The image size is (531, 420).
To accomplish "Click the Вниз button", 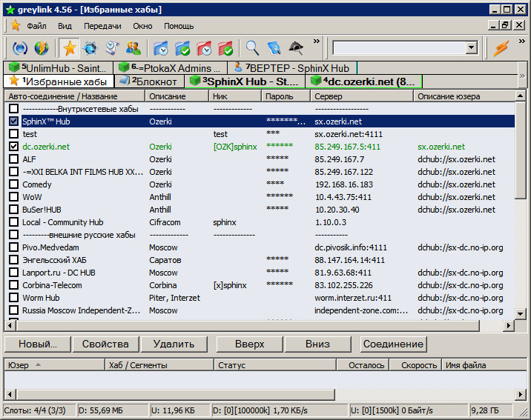I will [317, 344].
